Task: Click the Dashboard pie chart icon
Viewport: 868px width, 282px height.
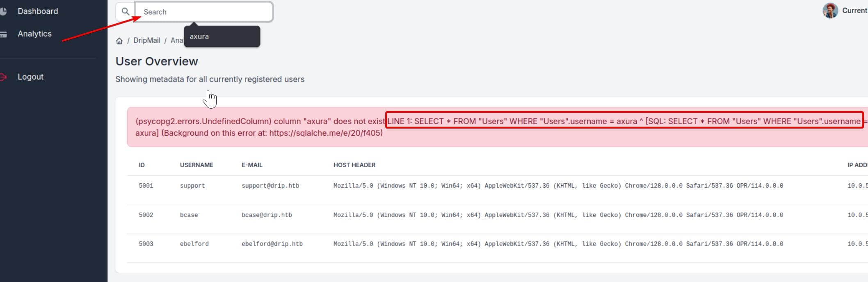Action: [3, 11]
